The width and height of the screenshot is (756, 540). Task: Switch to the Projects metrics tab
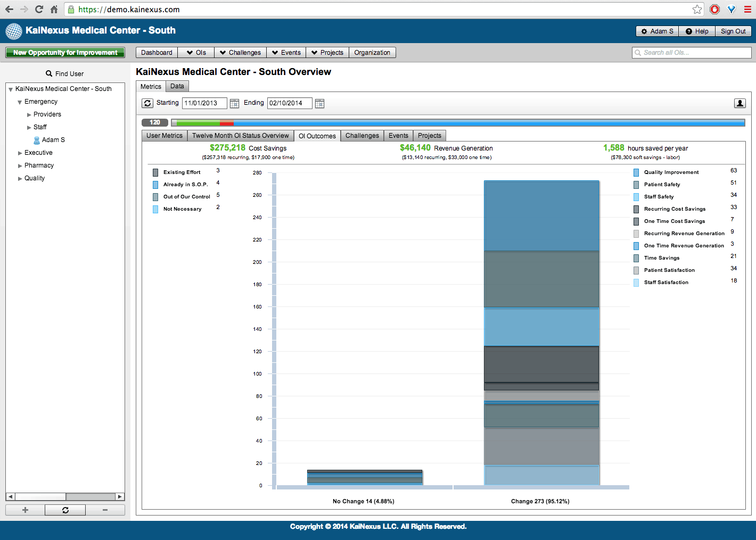pyautogui.click(x=430, y=136)
